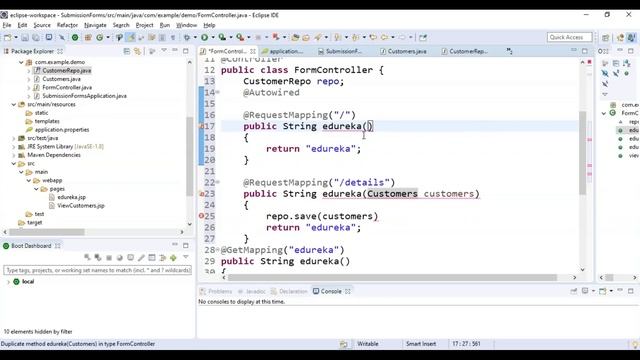The image size is (640, 360).
Task: Click the Boot Dashboard filter text field
Action: click(x=98, y=270)
